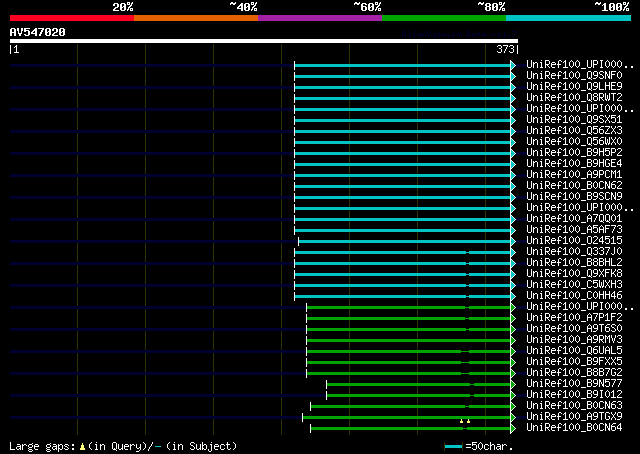640x454 pixels.
Task: Select hit UniRef100_Q9XFK8 label
Action: pos(574,274)
